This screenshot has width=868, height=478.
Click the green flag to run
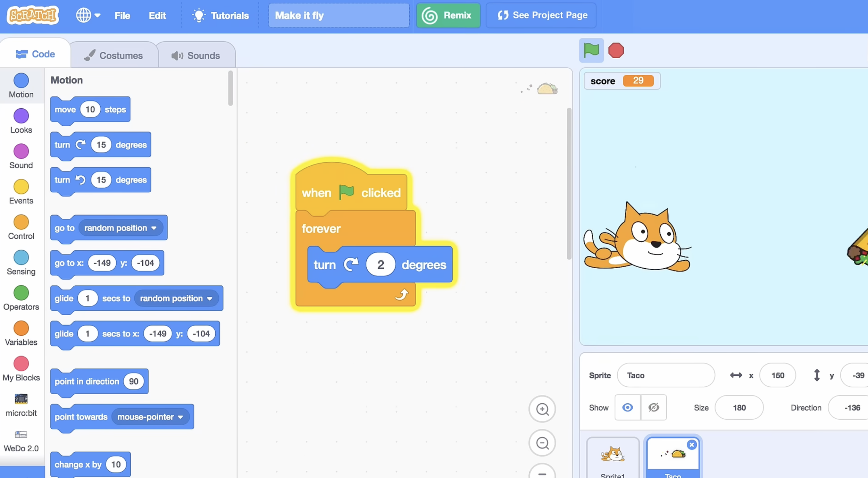[x=591, y=50]
